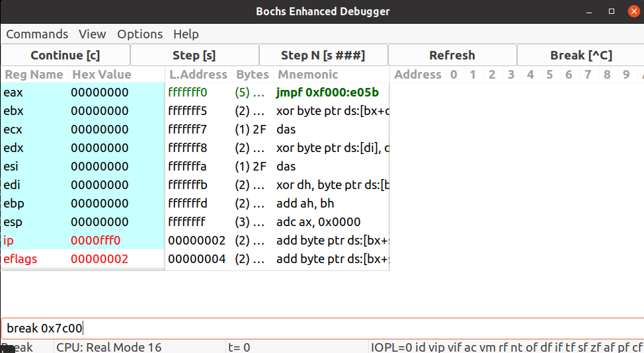Click disassembly address fffffff0
Viewport: 644px width, 353px height.
click(188, 93)
